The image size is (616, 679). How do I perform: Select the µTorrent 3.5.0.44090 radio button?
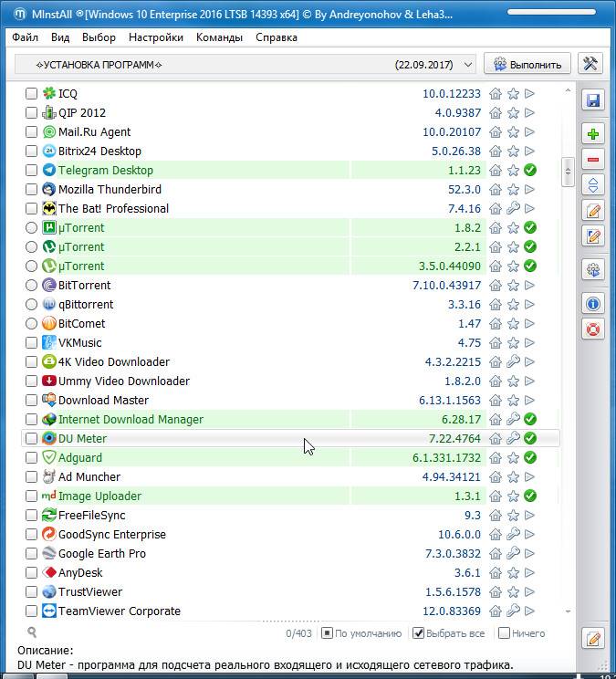[x=31, y=266]
